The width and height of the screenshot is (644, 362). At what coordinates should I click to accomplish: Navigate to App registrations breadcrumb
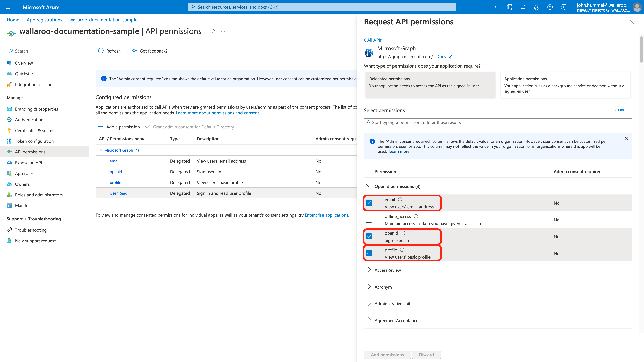coord(44,20)
